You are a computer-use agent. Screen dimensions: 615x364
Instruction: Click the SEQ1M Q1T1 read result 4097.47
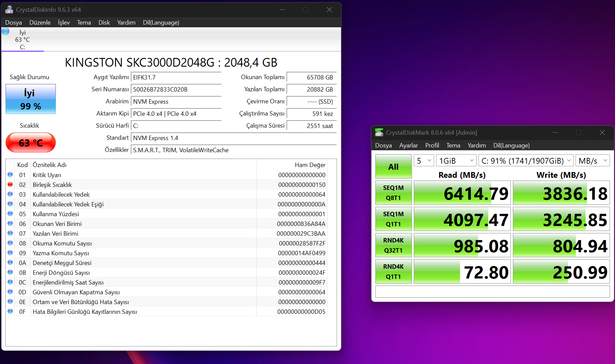(x=462, y=219)
